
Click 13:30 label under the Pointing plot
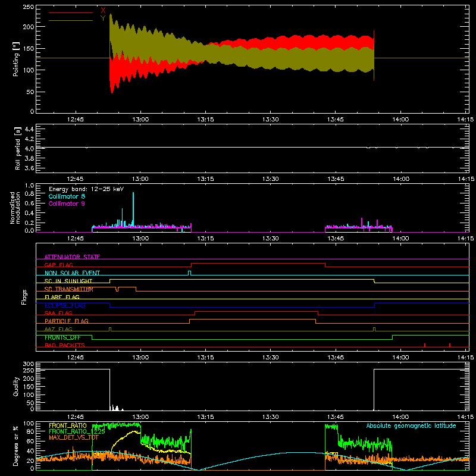point(271,120)
